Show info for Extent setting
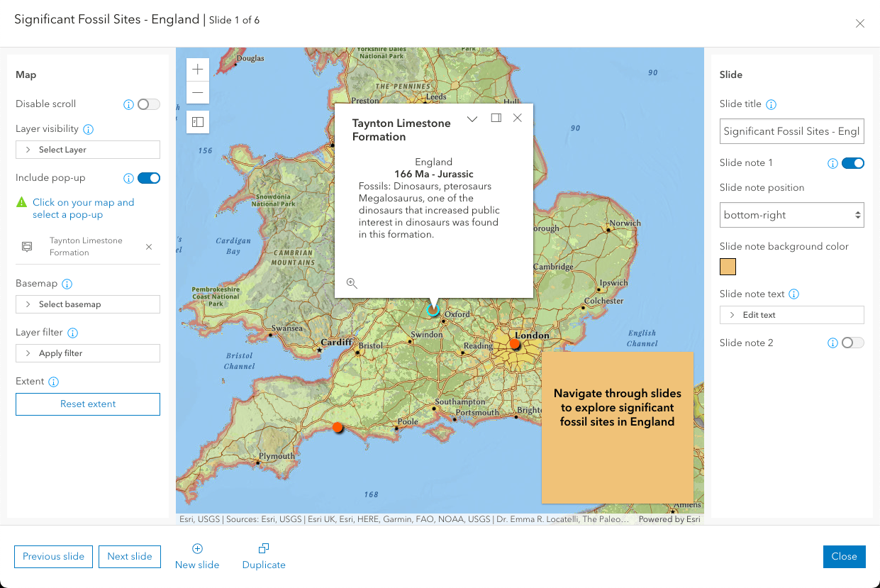The width and height of the screenshot is (880, 588). coord(53,382)
